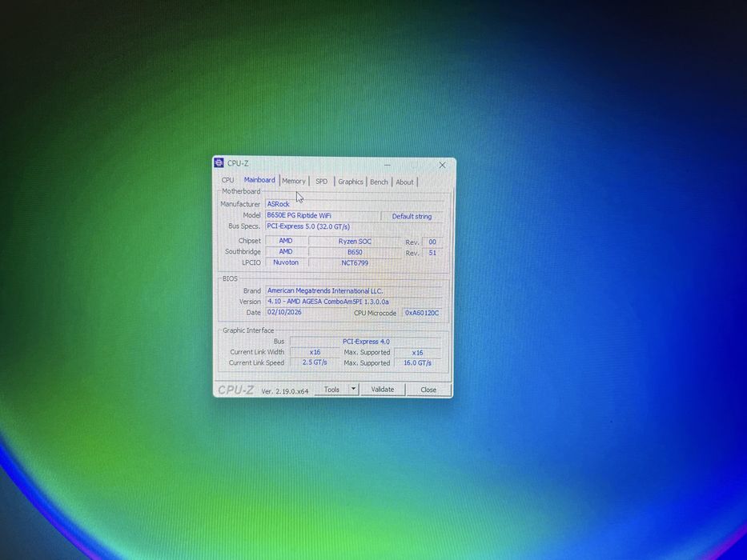Select the Mainboard tab

(x=259, y=180)
